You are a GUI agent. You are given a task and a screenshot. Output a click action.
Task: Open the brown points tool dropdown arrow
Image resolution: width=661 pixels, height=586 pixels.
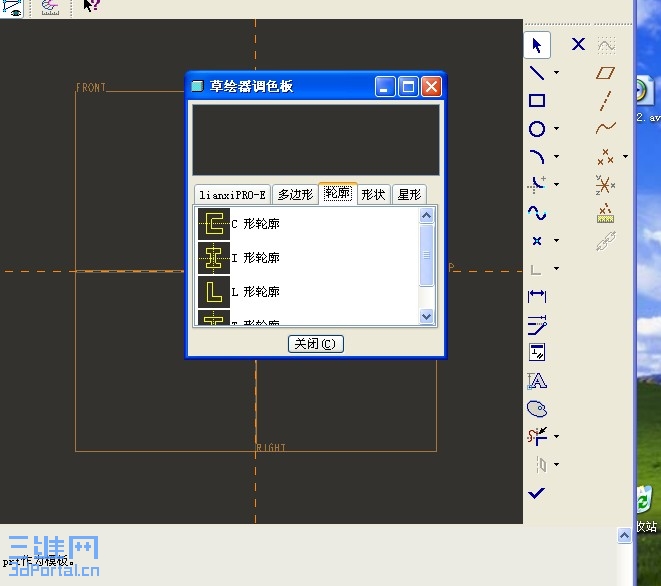626,156
